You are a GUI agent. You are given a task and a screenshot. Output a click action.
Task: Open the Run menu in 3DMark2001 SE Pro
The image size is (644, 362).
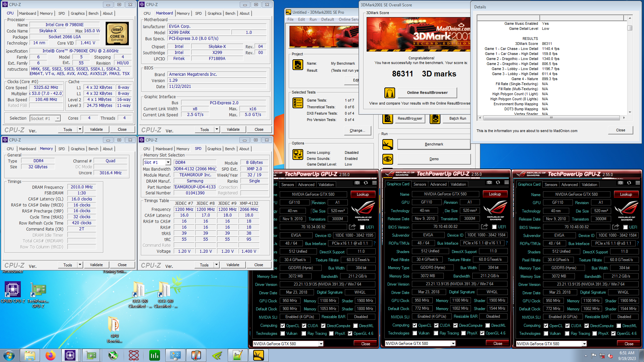(313, 19)
